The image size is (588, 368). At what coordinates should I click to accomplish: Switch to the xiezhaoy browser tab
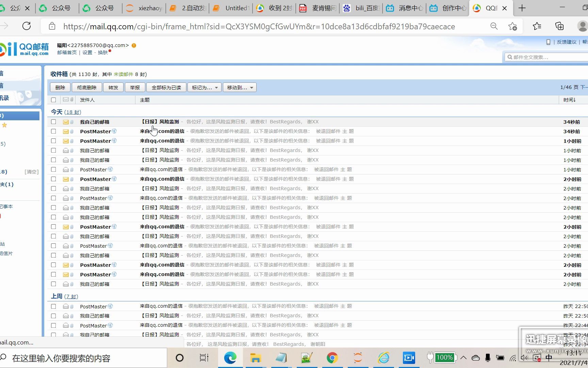pyautogui.click(x=144, y=8)
